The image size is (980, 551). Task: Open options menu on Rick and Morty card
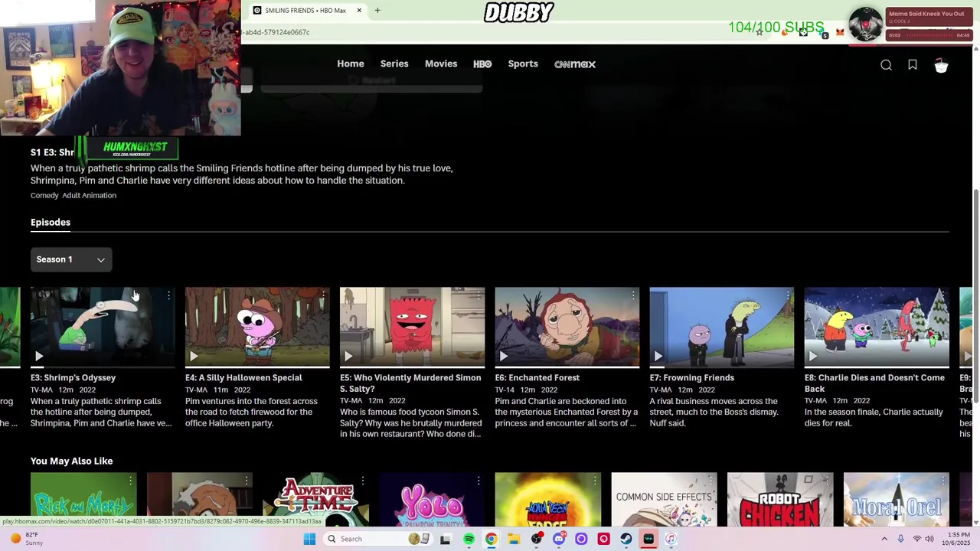tap(130, 481)
